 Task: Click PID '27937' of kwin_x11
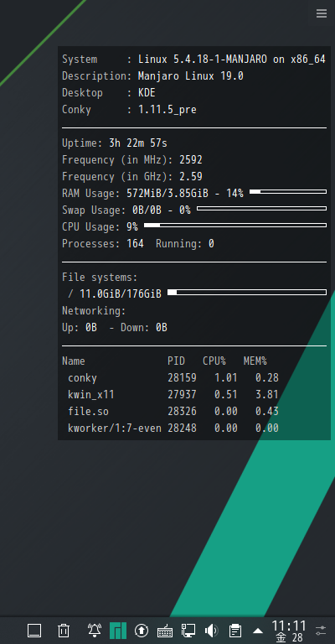coord(182,395)
